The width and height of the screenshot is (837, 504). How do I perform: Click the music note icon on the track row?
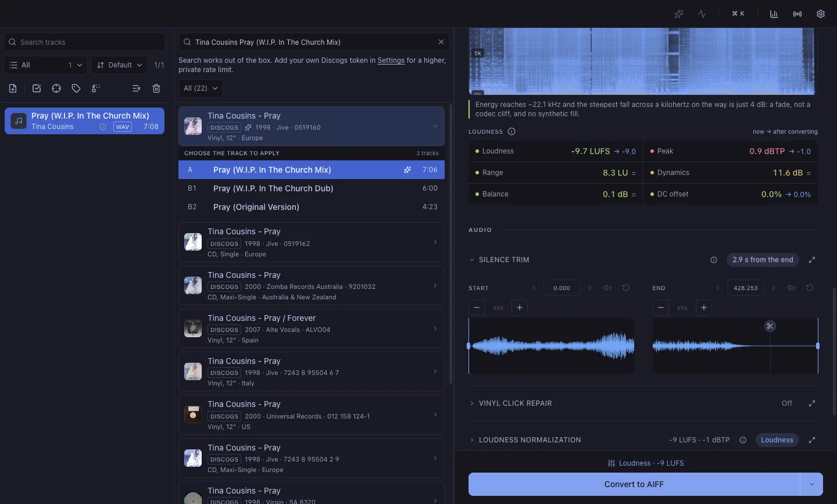19,121
